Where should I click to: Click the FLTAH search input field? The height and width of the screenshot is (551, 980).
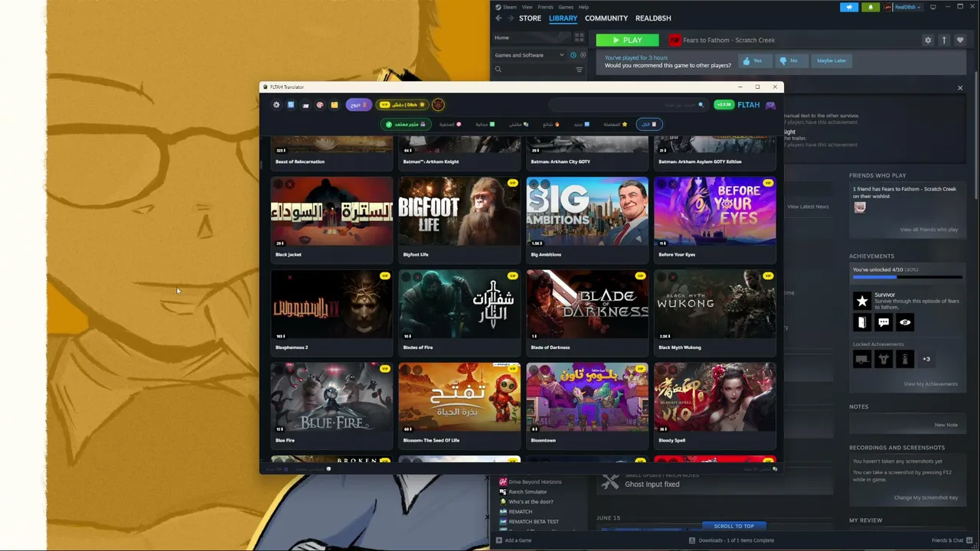tap(628, 105)
